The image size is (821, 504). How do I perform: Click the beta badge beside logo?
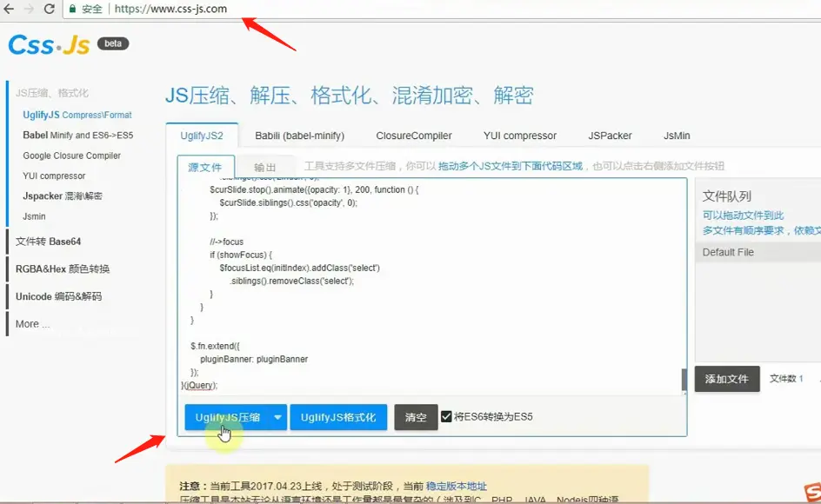tap(113, 43)
